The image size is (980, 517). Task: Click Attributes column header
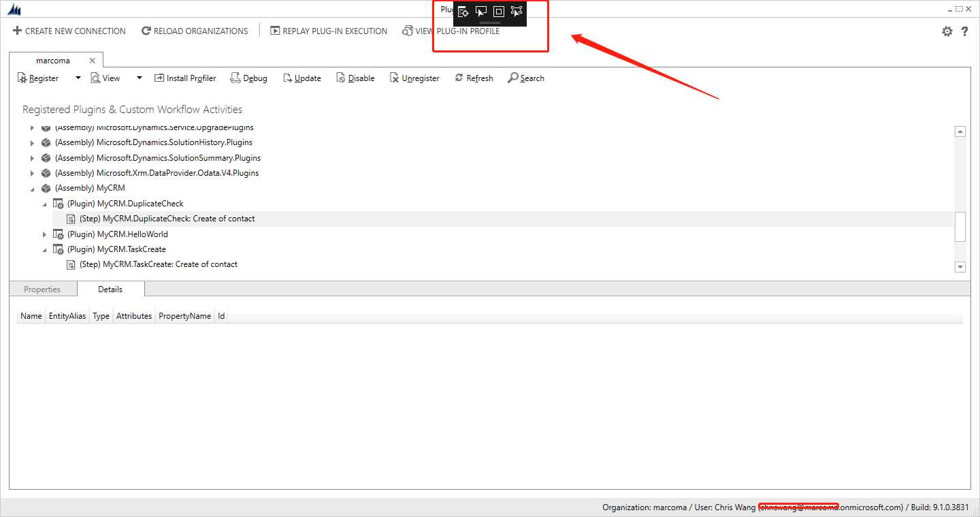[134, 316]
